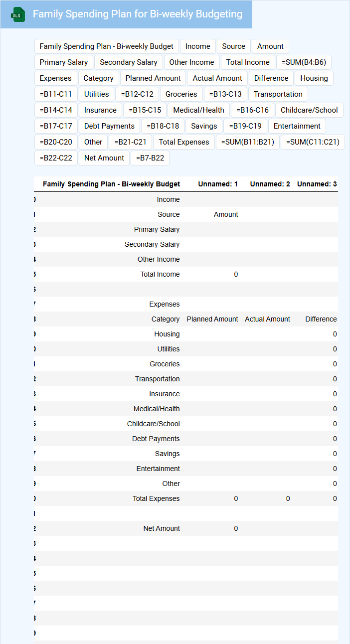The width and height of the screenshot is (350, 644).
Task: Click the Planned Amount chip above the table
Action: tap(153, 78)
